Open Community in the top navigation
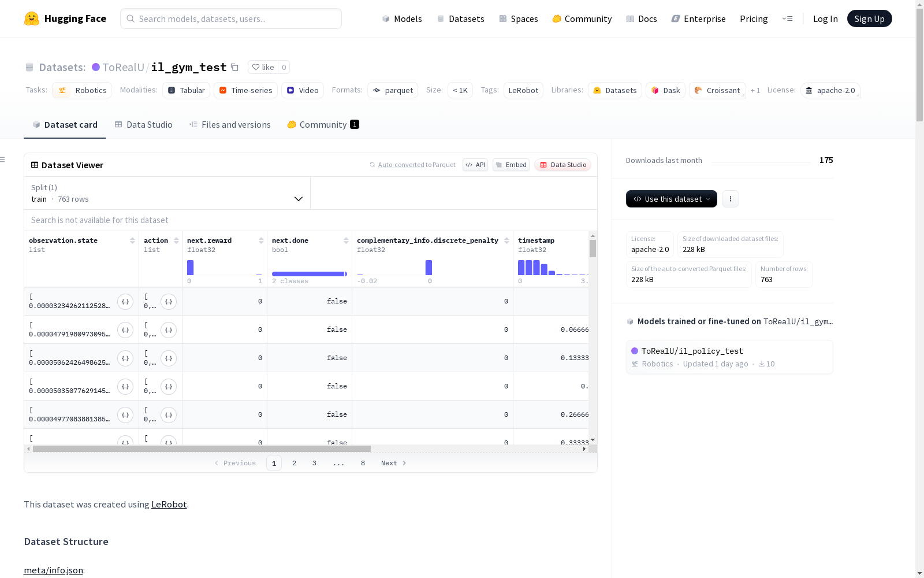 click(582, 18)
